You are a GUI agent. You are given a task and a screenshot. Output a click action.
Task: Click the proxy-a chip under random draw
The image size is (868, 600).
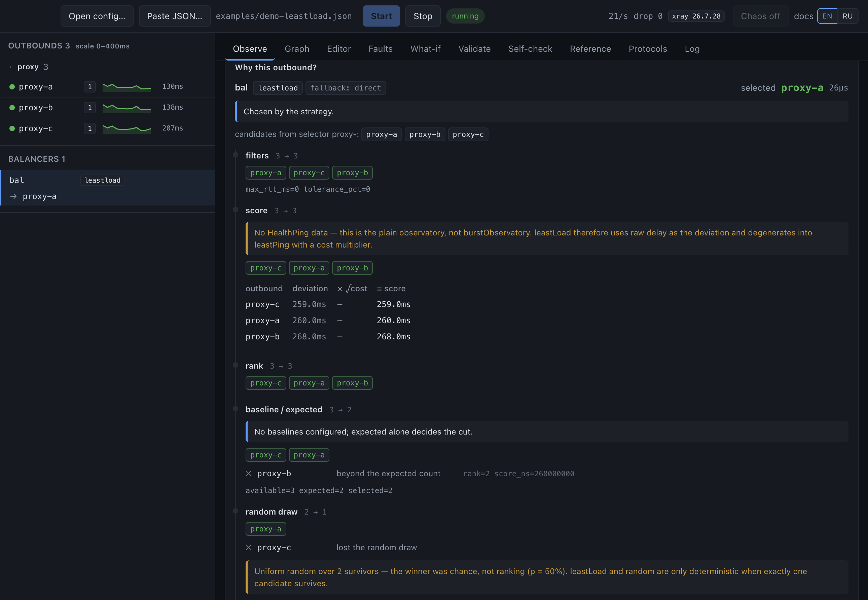266,529
